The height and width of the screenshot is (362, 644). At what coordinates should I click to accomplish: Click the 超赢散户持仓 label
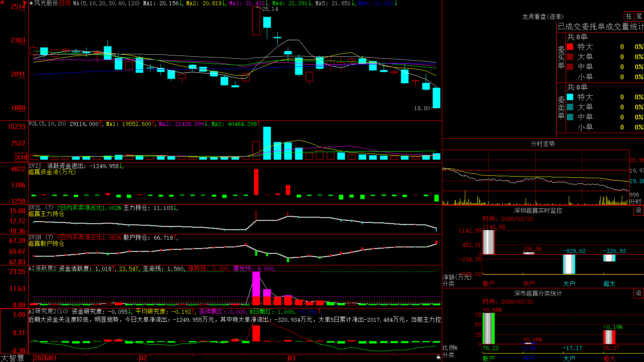coord(46,243)
